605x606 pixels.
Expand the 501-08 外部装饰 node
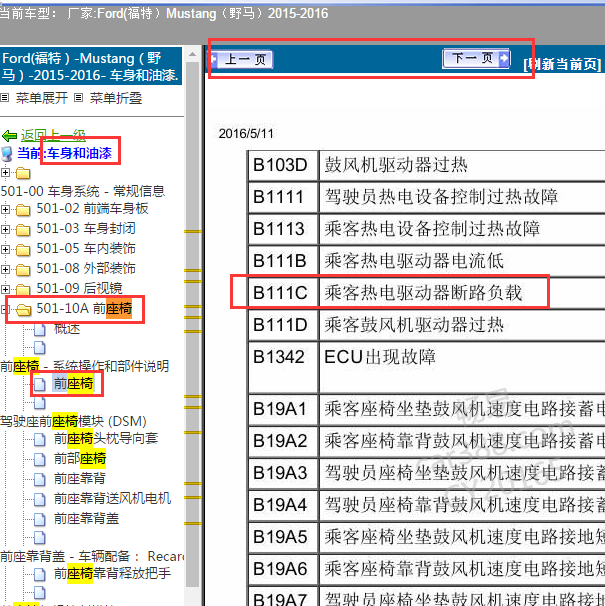(5, 269)
